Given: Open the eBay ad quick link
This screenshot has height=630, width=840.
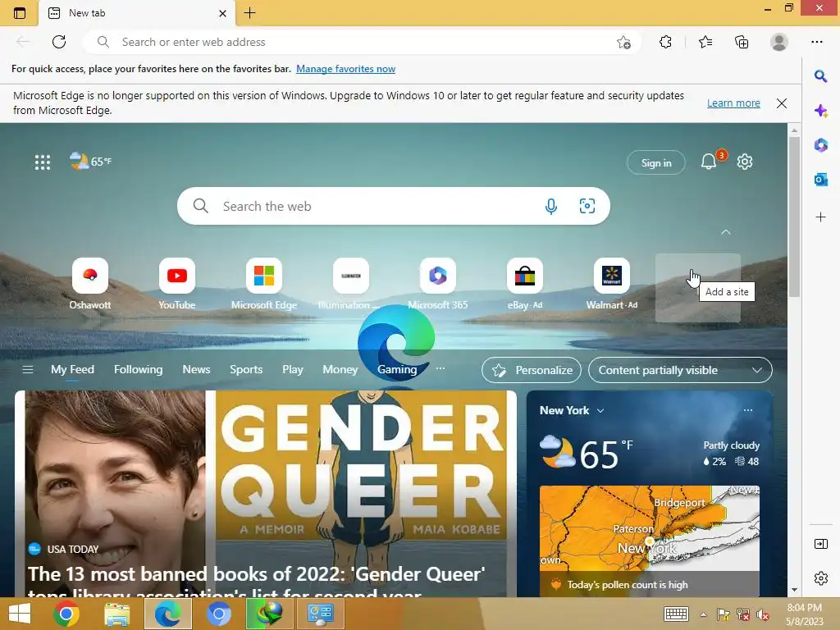Looking at the screenshot, I should tap(525, 284).
